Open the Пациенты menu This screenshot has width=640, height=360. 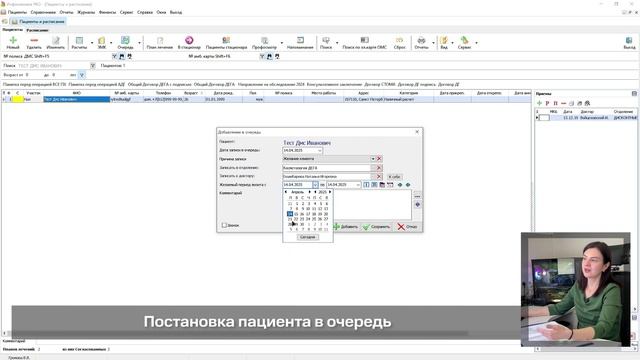point(17,12)
